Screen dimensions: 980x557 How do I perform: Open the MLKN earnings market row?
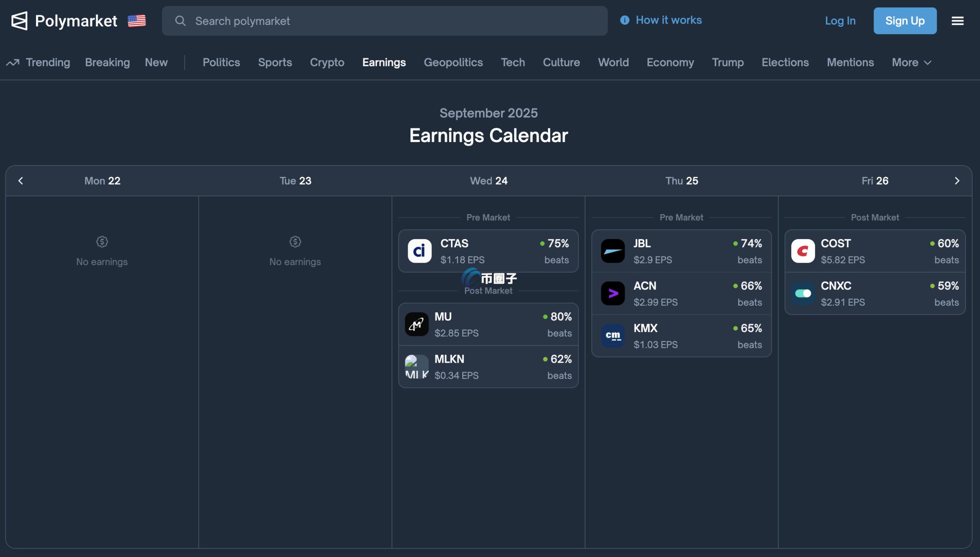click(x=488, y=367)
